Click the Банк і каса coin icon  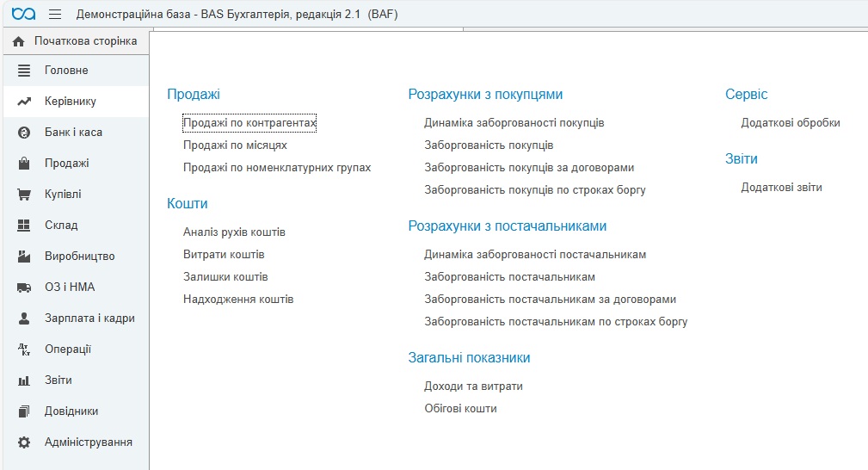(x=24, y=133)
